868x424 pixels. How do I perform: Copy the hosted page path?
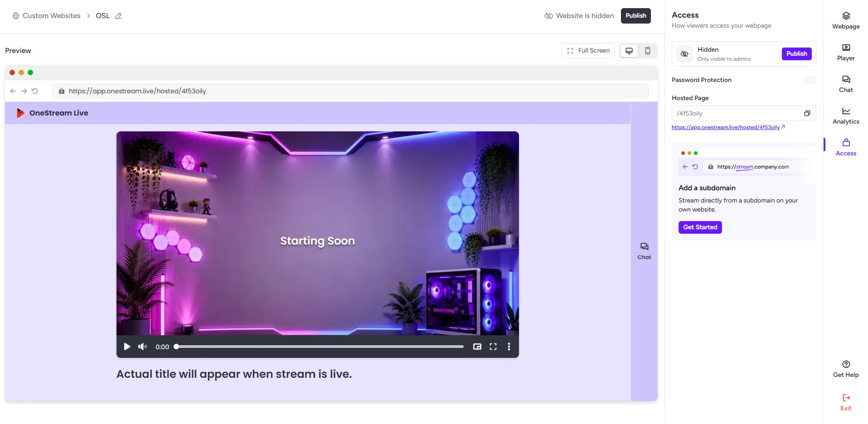807,113
